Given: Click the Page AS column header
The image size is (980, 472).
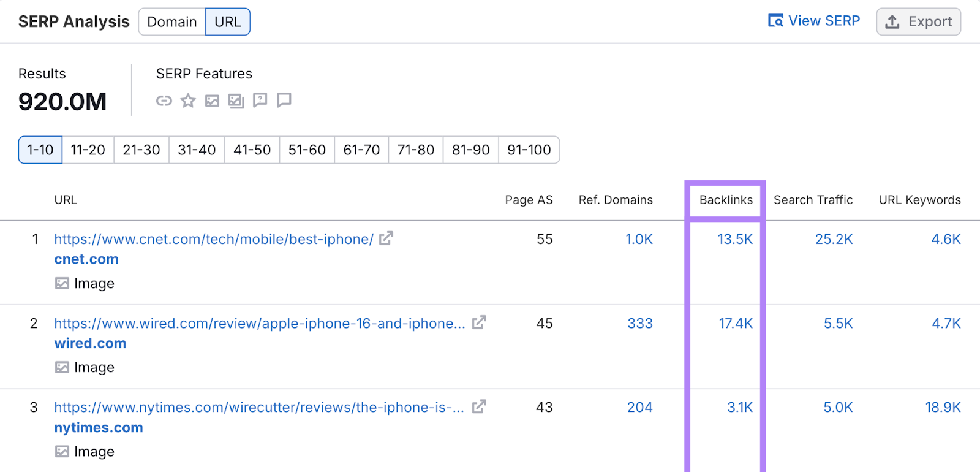Looking at the screenshot, I should [x=529, y=200].
